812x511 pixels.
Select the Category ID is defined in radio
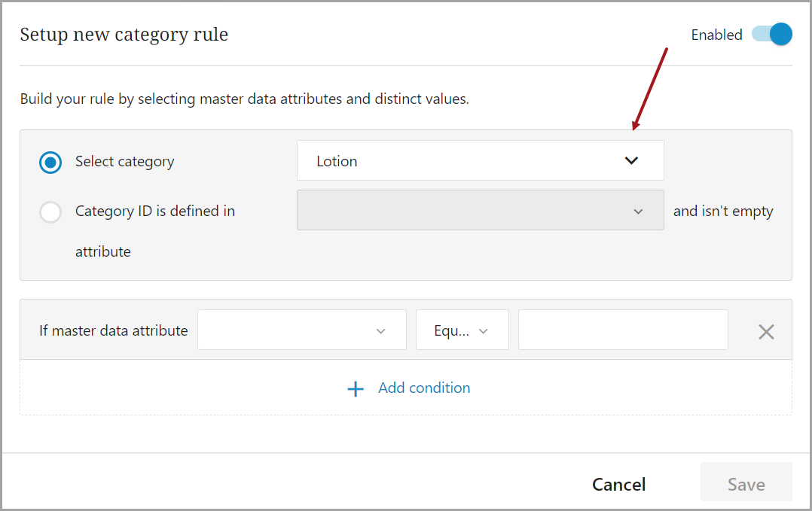click(50, 212)
